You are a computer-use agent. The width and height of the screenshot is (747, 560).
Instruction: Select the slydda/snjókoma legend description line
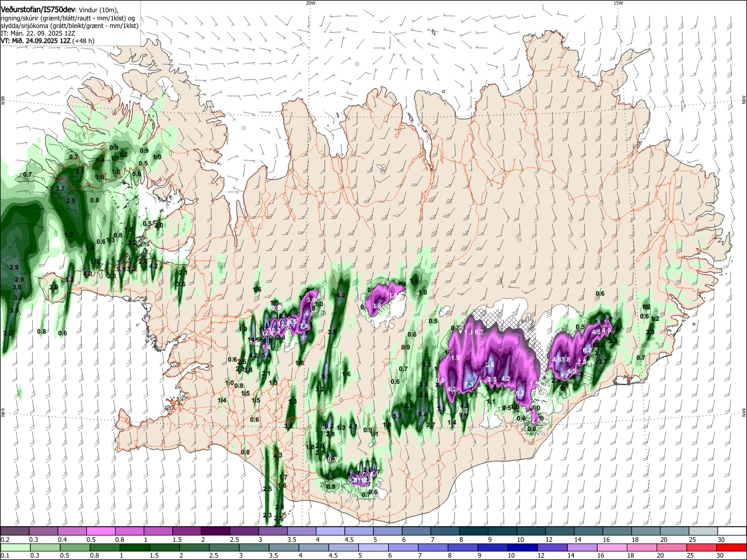(70, 26)
